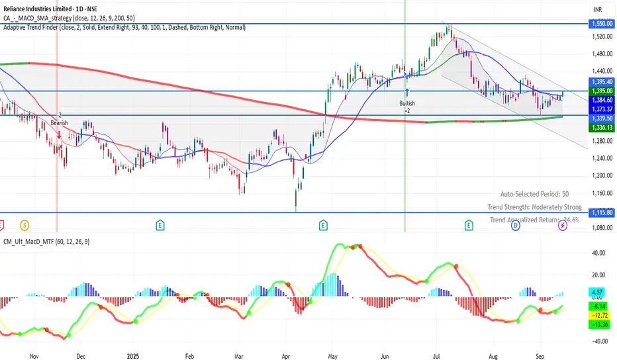Click the Dec label on time axis
Viewport: 617px width, 364px height.
click(81, 356)
